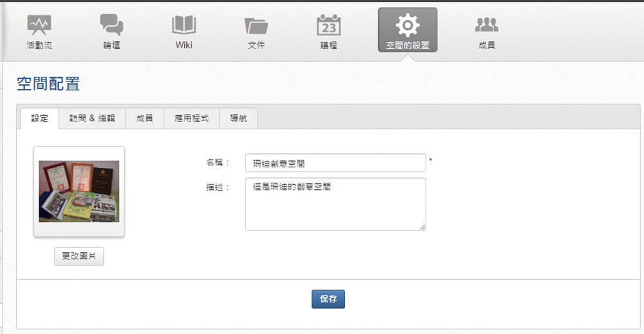Switch to the 設定 tab
Image resolution: width=644 pixels, height=334 pixels.
[x=39, y=118]
